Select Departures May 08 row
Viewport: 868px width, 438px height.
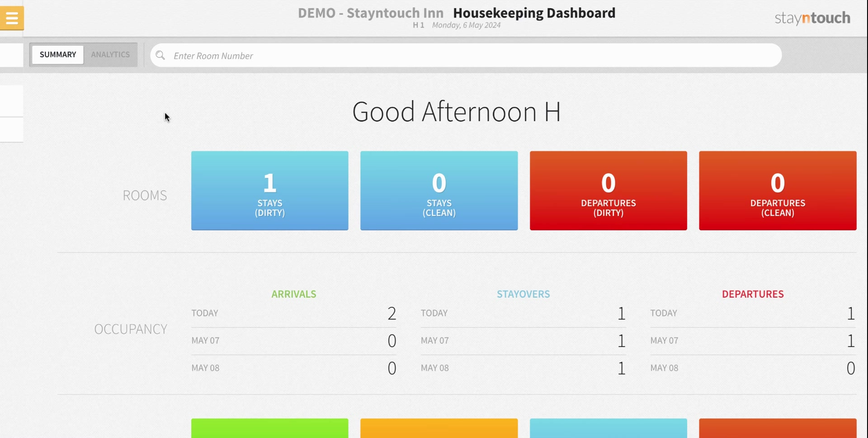753,368
